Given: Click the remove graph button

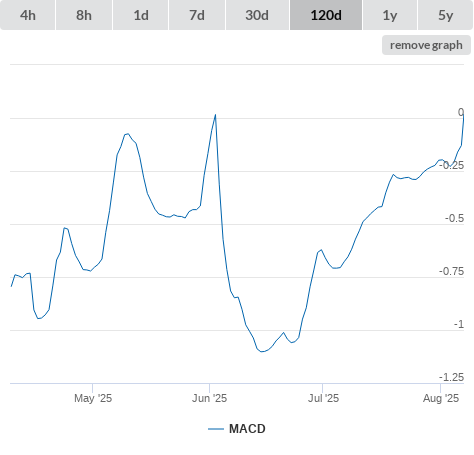Looking at the screenshot, I should coord(426,45).
